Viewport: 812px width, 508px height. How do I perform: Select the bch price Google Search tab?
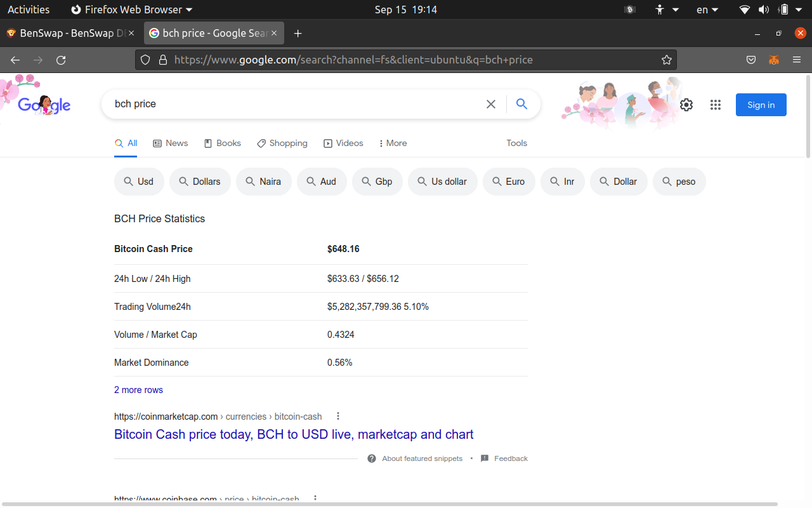[x=214, y=33]
